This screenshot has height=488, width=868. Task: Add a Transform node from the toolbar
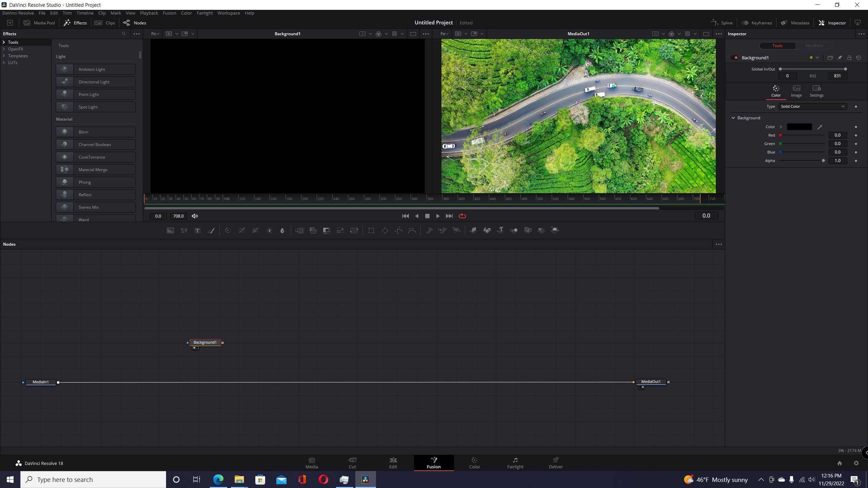(x=354, y=230)
